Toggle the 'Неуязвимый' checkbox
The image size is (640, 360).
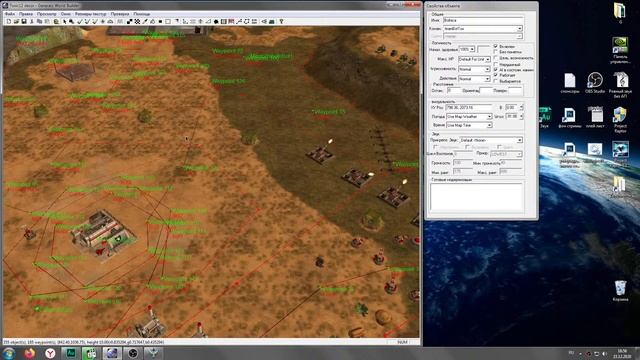tap(496, 64)
